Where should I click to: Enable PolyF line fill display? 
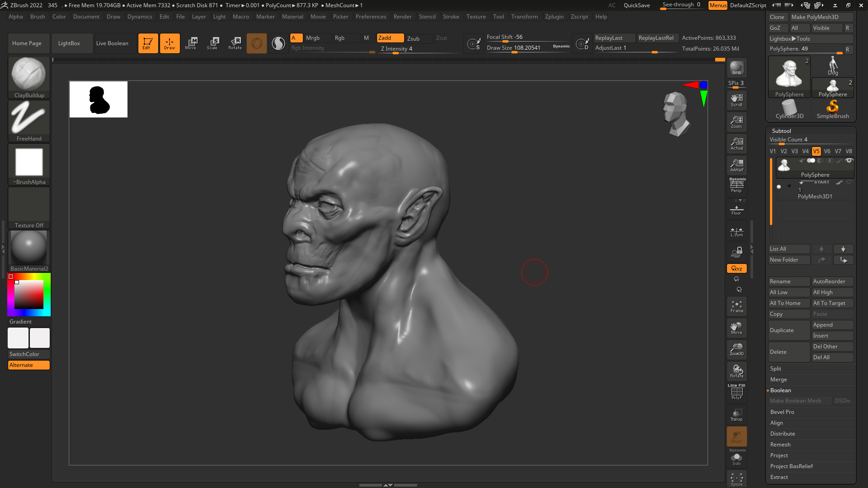[x=736, y=392]
